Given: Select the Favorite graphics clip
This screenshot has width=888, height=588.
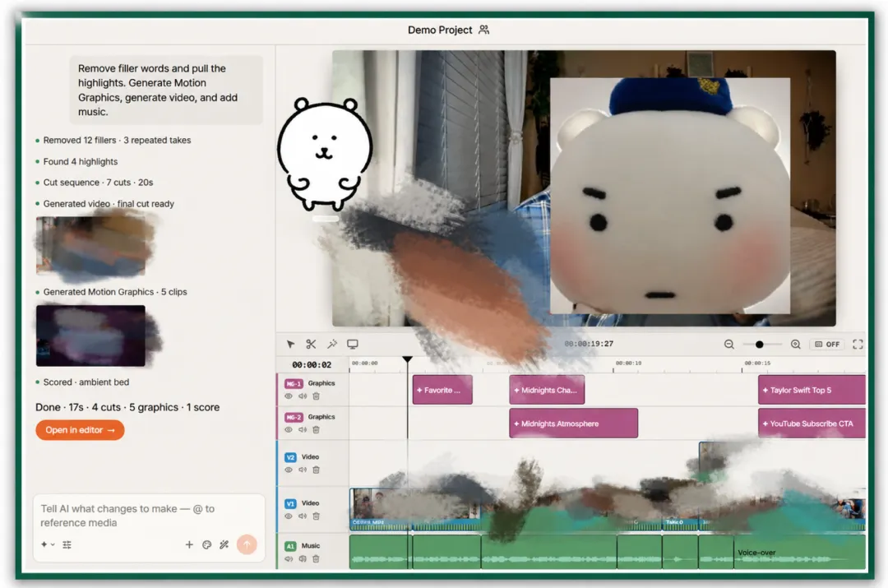Looking at the screenshot, I should [x=442, y=390].
